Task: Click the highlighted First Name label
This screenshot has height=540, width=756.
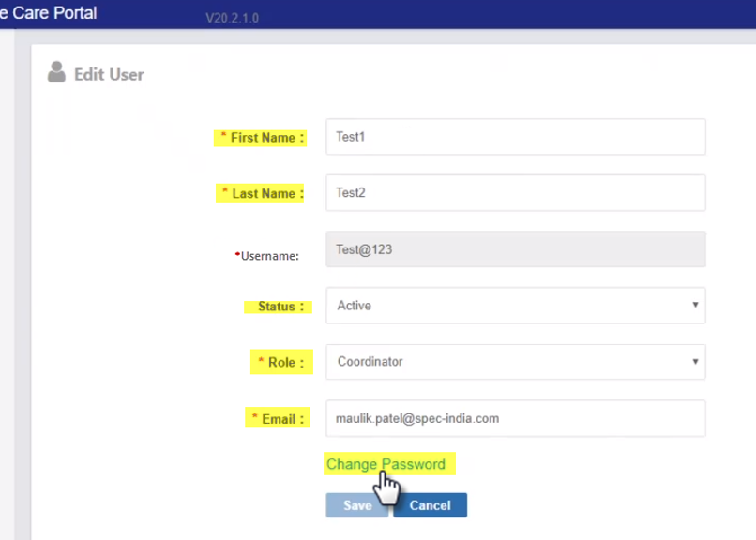Action: [x=262, y=138]
